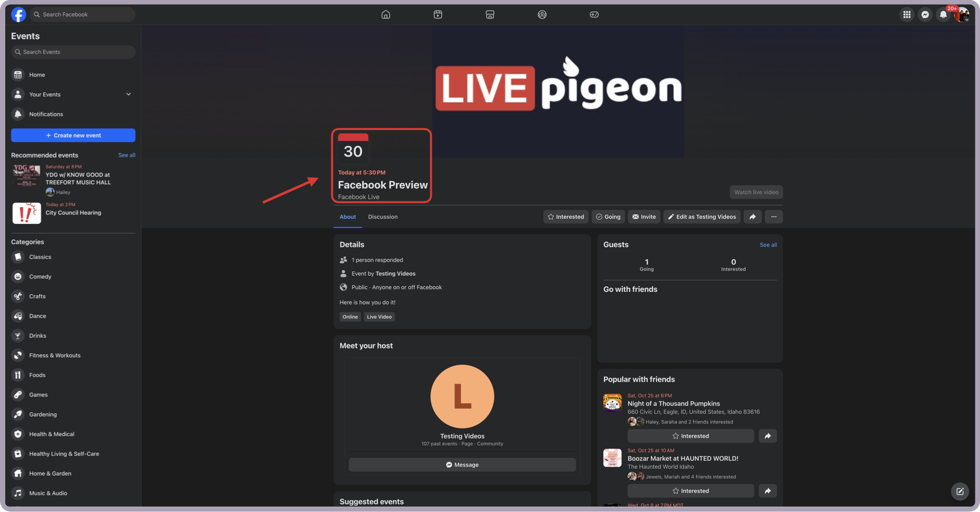Select the Healthy Living & Self-Care category
Screen dimensions: 980x512
point(73,454)
